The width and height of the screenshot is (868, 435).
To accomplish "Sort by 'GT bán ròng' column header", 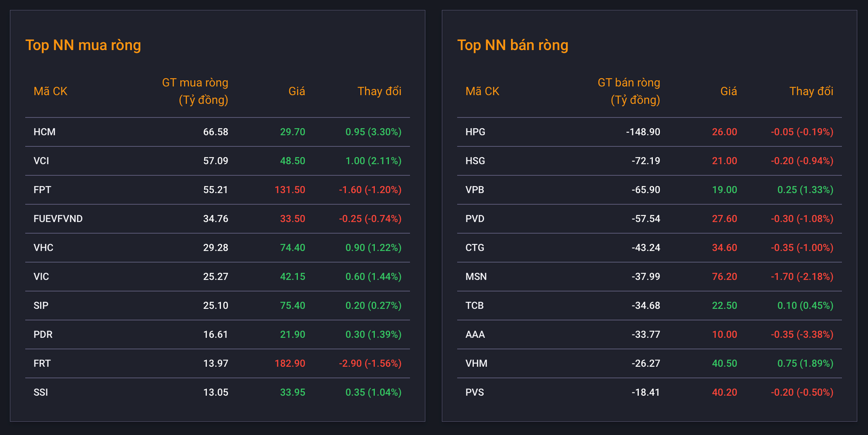I will [628, 91].
